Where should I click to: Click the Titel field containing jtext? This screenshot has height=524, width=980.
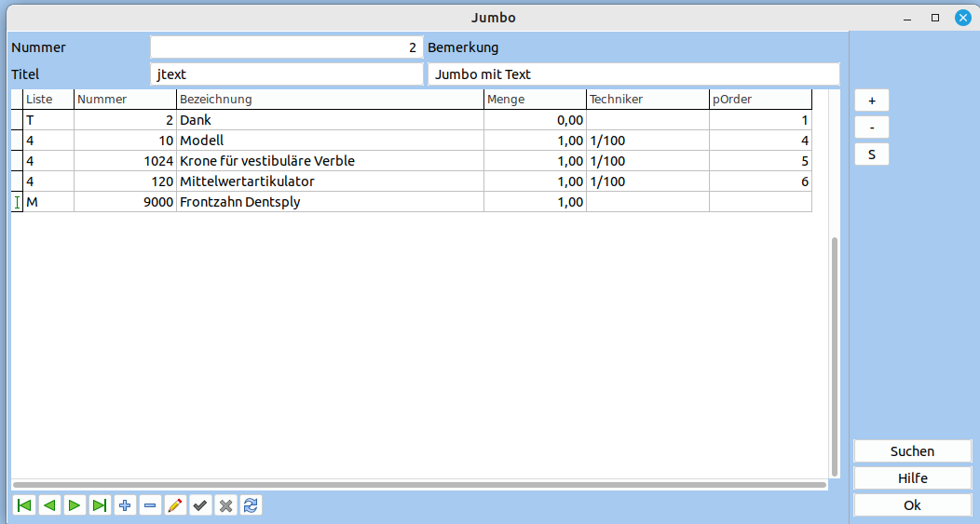click(287, 74)
